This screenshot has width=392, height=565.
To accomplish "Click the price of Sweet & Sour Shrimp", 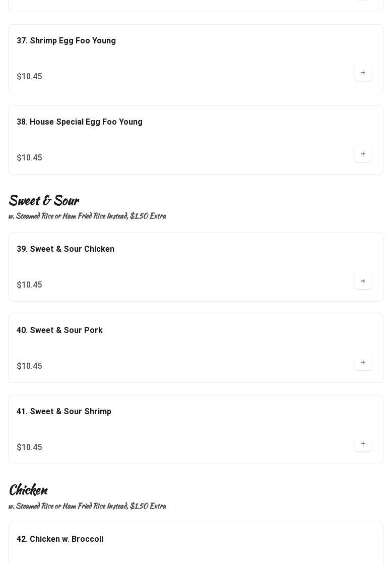I will click(29, 447).
